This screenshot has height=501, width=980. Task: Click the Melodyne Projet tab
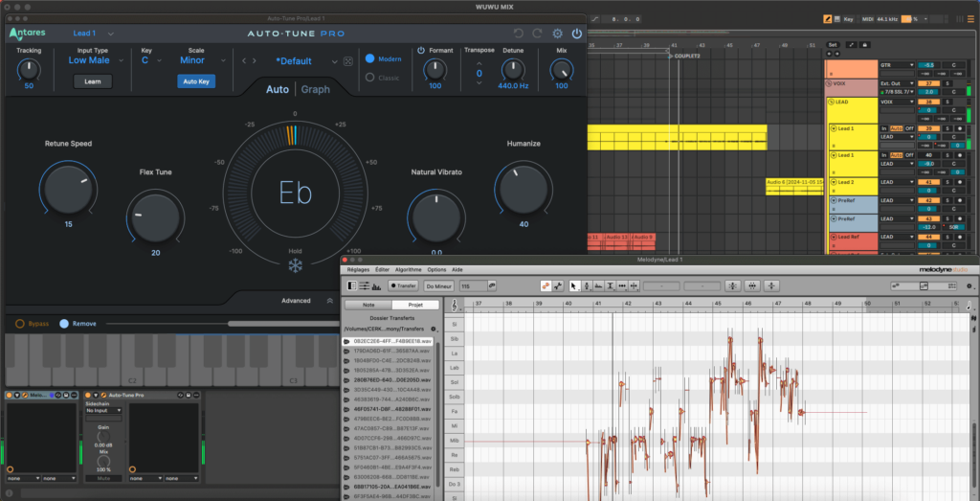point(415,306)
